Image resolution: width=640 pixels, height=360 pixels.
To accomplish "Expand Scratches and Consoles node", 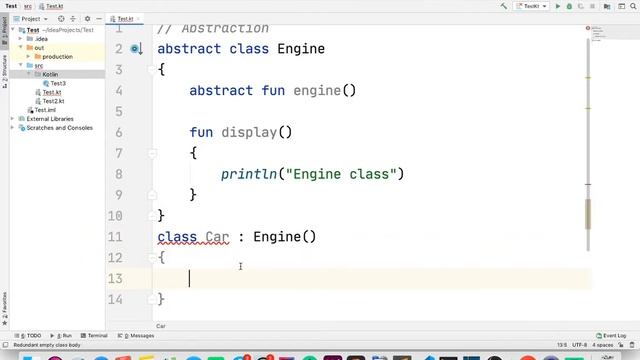I will [13, 128].
